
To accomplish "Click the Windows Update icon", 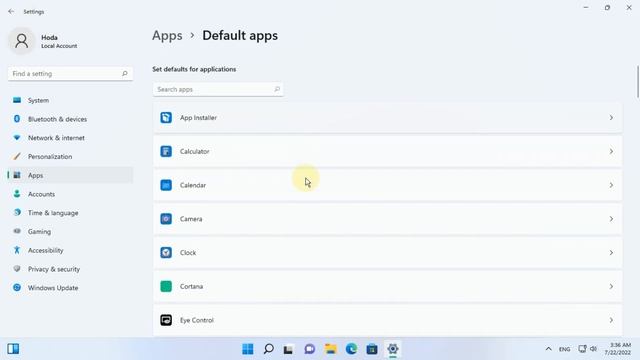I will (x=17, y=287).
